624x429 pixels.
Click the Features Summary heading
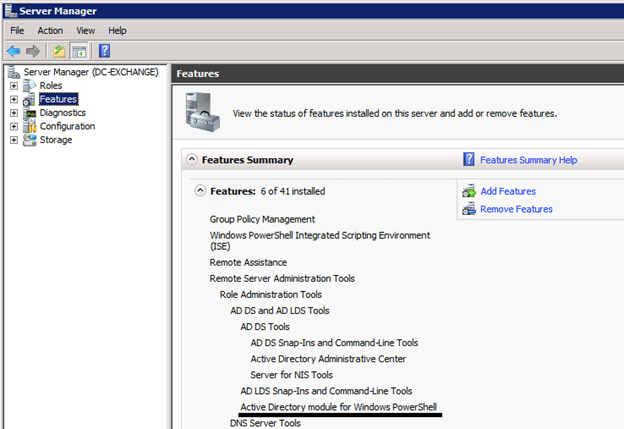click(248, 160)
